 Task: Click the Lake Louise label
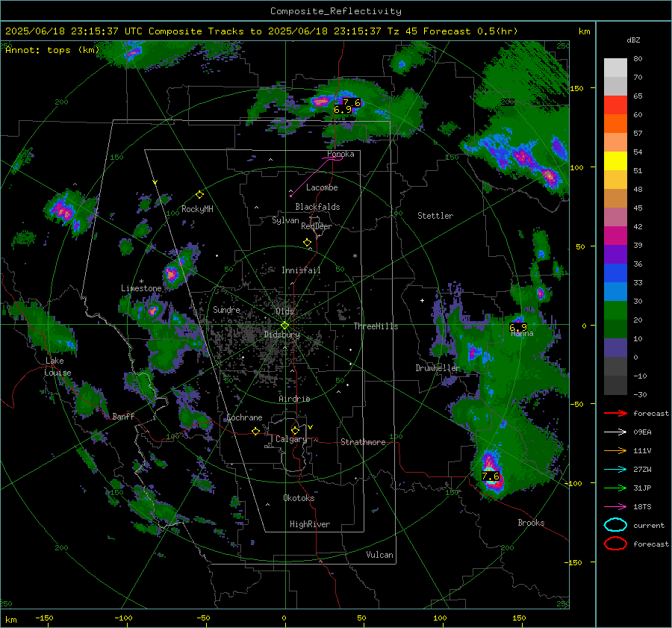(x=57, y=367)
